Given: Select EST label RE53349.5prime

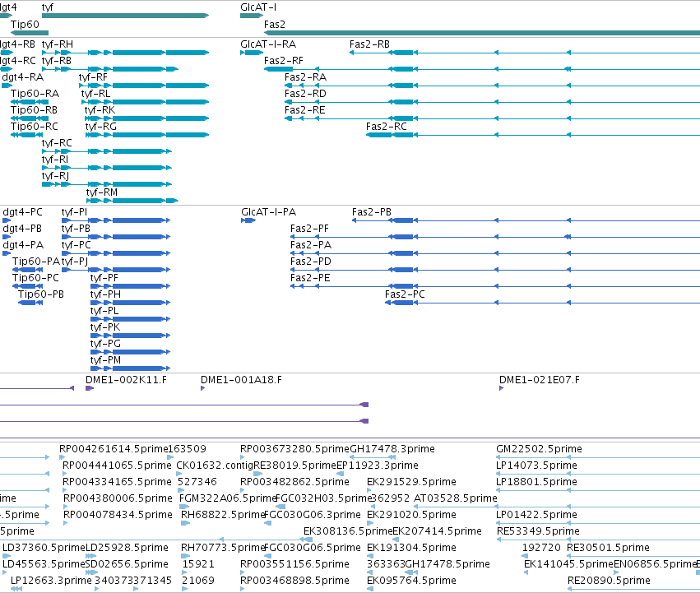Looking at the screenshot, I should pyautogui.click(x=539, y=531).
